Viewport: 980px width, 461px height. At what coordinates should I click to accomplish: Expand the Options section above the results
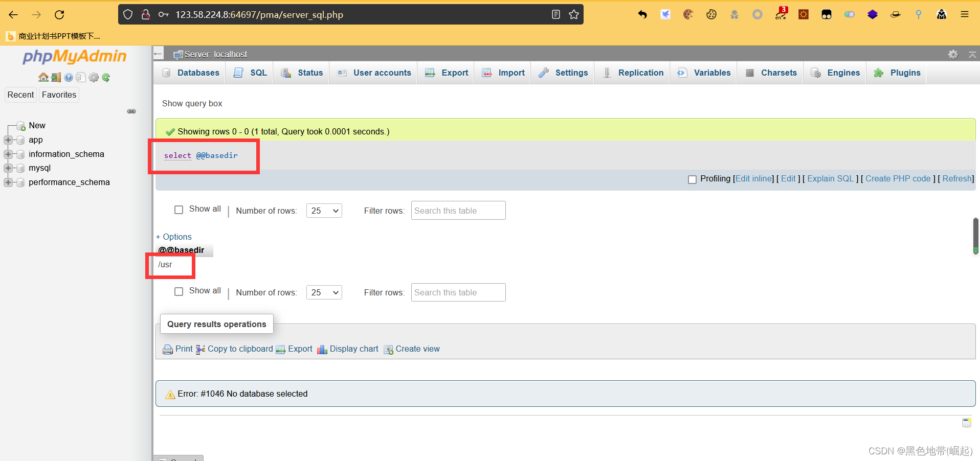click(x=173, y=237)
